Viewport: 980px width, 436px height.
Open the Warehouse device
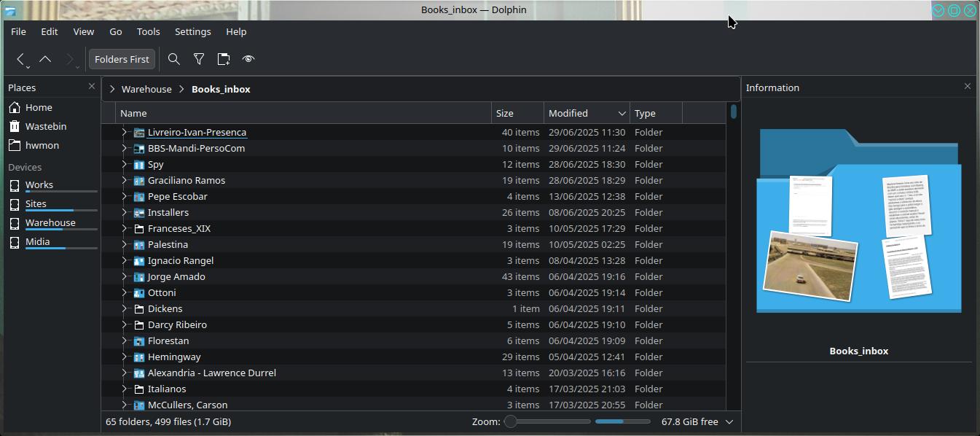pyautogui.click(x=52, y=223)
